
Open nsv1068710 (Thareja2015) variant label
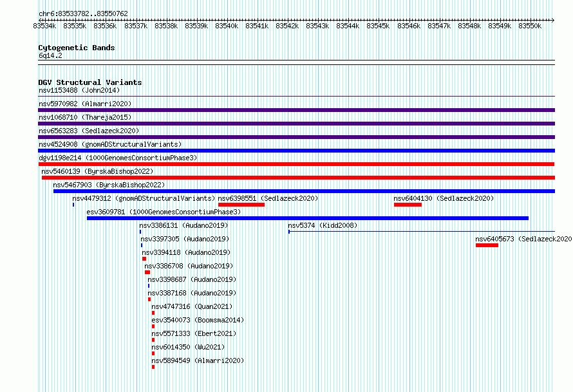click(x=85, y=117)
